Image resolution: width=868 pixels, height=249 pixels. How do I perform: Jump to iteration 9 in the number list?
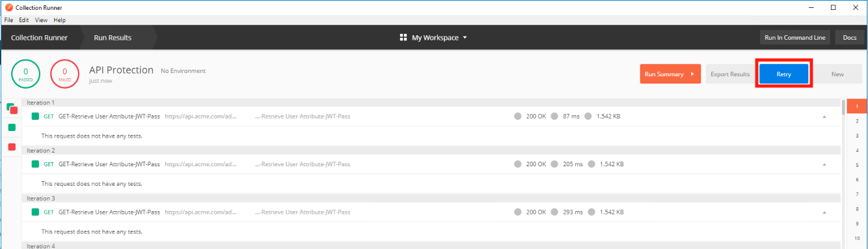(x=857, y=224)
